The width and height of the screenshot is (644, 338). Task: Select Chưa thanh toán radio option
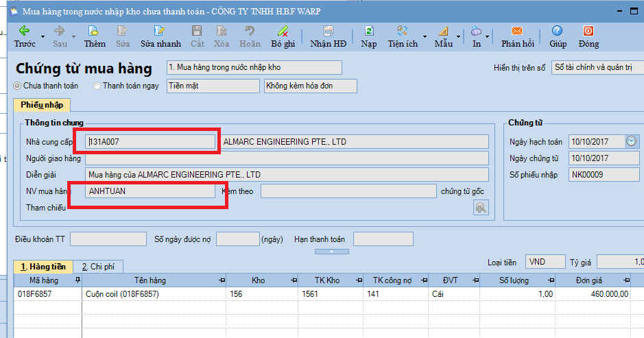17,86
